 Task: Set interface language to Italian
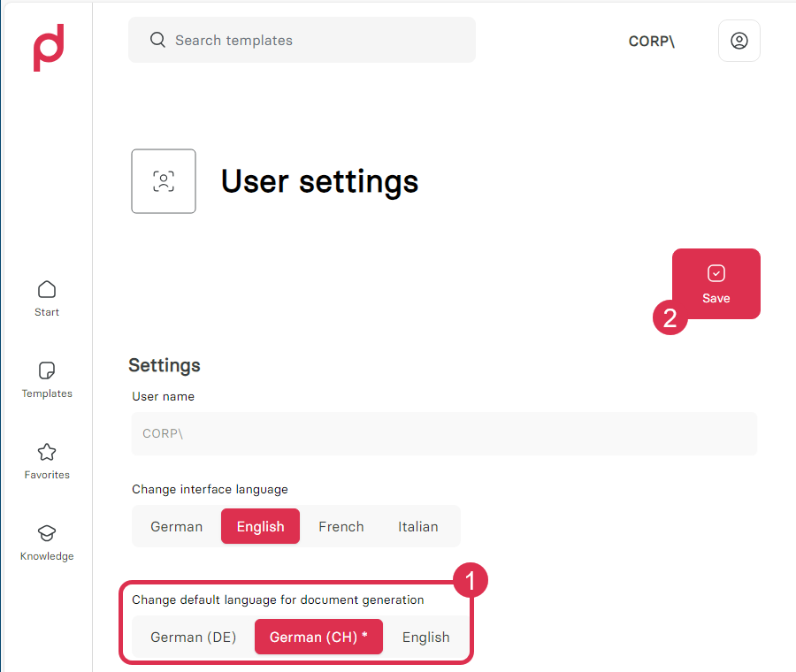coord(417,526)
